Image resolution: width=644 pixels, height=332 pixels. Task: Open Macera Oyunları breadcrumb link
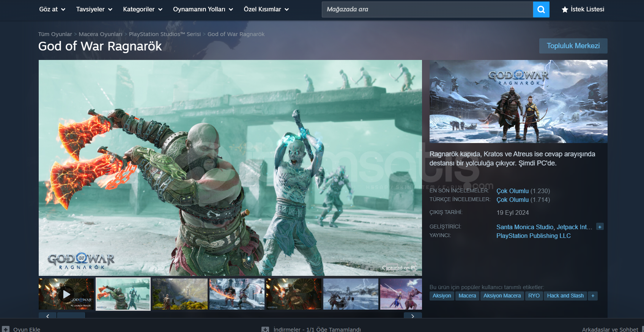pyautogui.click(x=101, y=34)
